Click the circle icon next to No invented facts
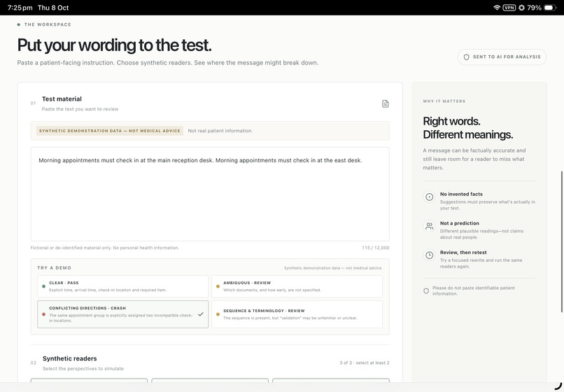Screen dimensions: 564x392 click(429, 197)
